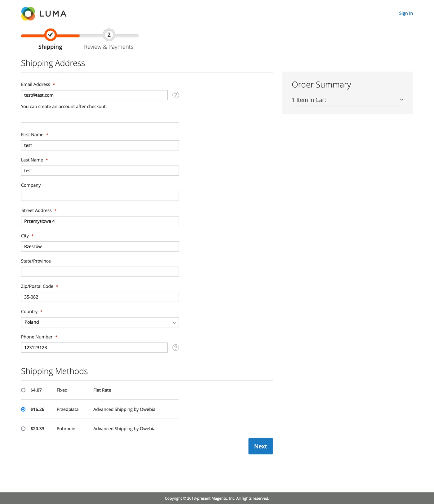Image resolution: width=434 pixels, height=504 pixels.
Task: Edit the Street Address field
Action: (x=100, y=221)
